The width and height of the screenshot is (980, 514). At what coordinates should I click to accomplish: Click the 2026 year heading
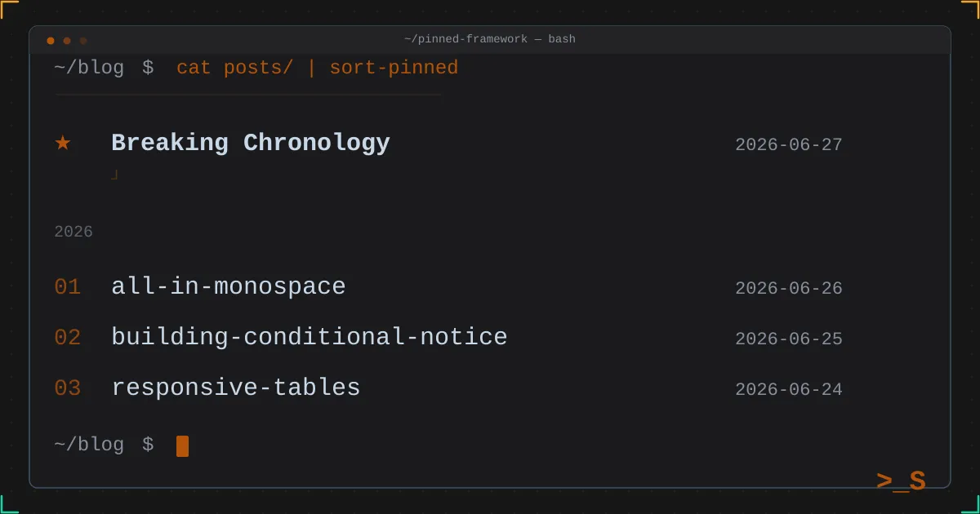tap(73, 233)
